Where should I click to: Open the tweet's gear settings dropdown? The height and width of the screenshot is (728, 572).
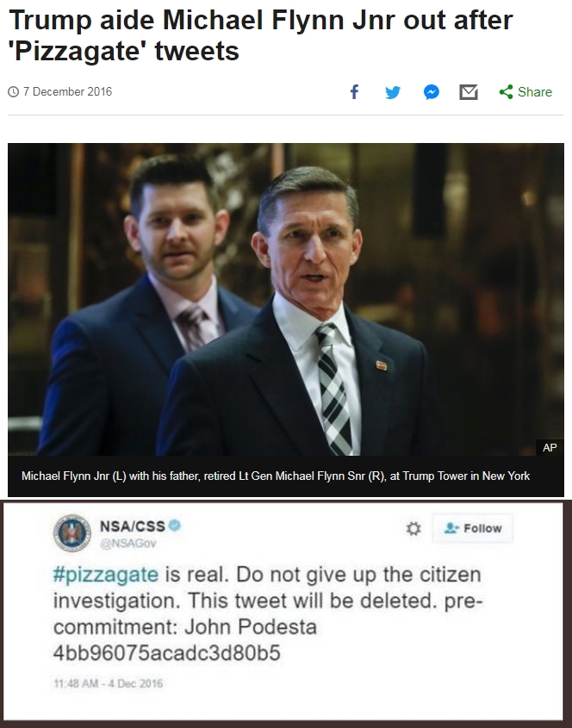tap(413, 529)
